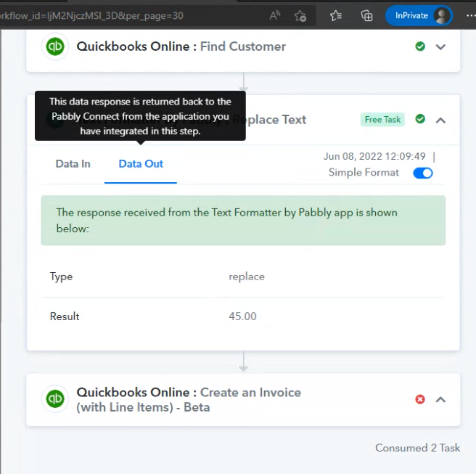Add this page to favorites star icon
This screenshot has height=474, width=476.
coord(300,15)
